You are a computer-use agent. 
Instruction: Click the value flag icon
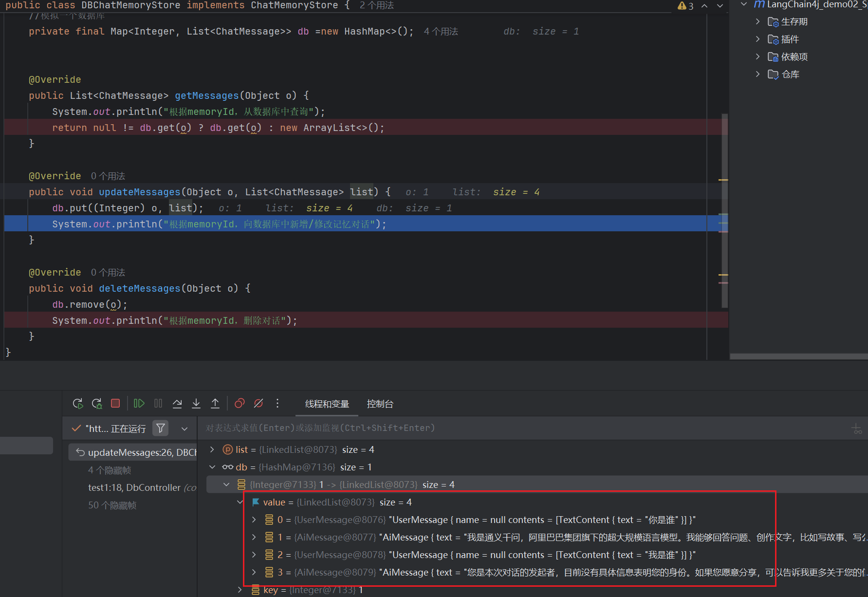[256, 502]
